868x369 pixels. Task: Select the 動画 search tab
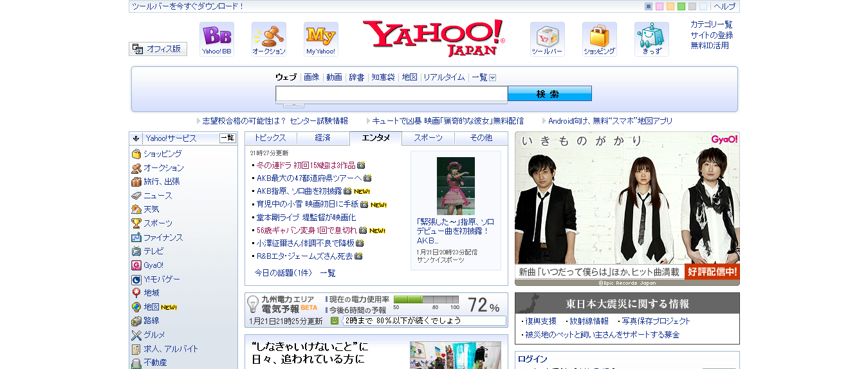[334, 77]
